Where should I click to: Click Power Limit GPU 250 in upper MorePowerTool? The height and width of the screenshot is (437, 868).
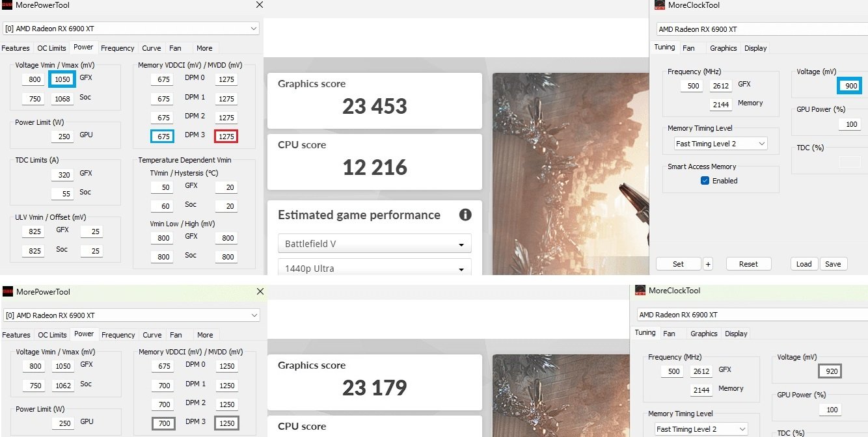[63, 137]
